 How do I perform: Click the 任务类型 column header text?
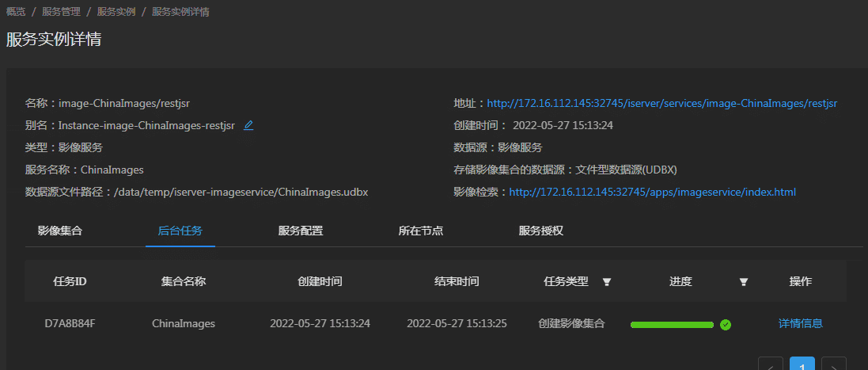[x=567, y=281]
